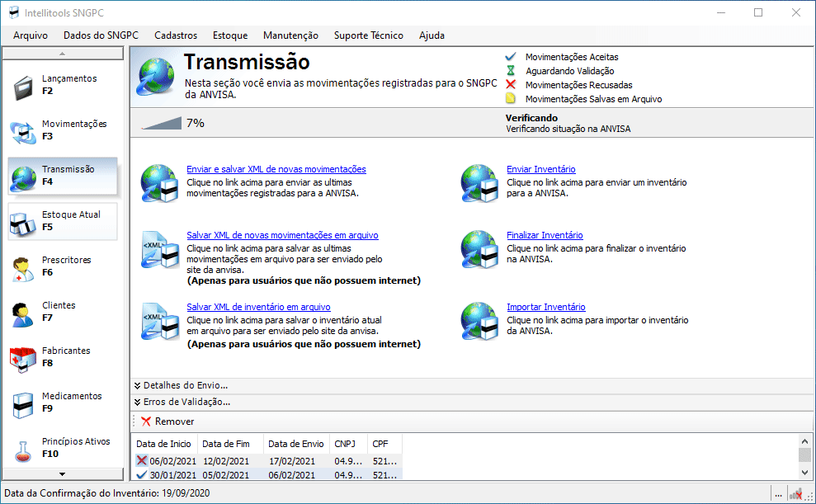The width and height of the screenshot is (816, 504).
Task: Click table scrollbar down arrow
Action: pos(804,473)
